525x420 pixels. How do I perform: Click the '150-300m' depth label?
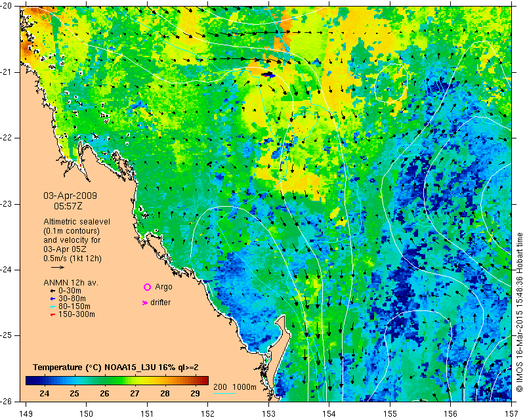coord(76,314)
